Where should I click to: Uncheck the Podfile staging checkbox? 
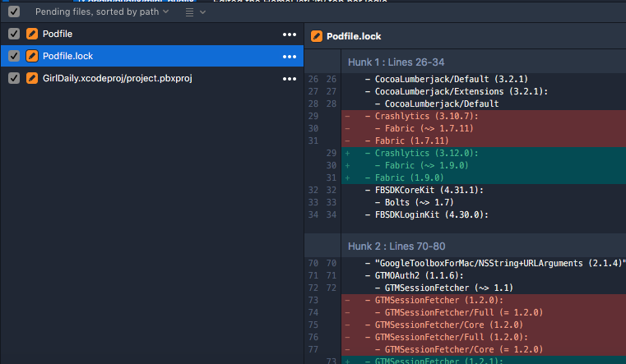[13, 34]
